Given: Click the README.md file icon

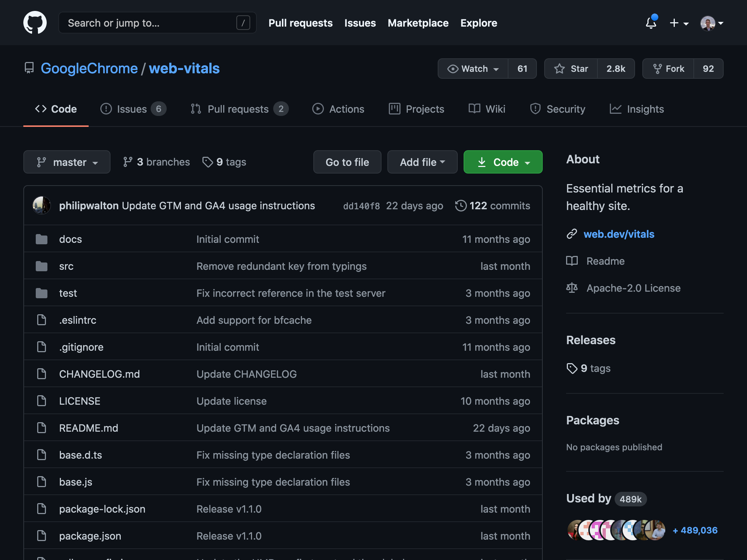Looking at the screenshot, I should click(x=42, y=428).
